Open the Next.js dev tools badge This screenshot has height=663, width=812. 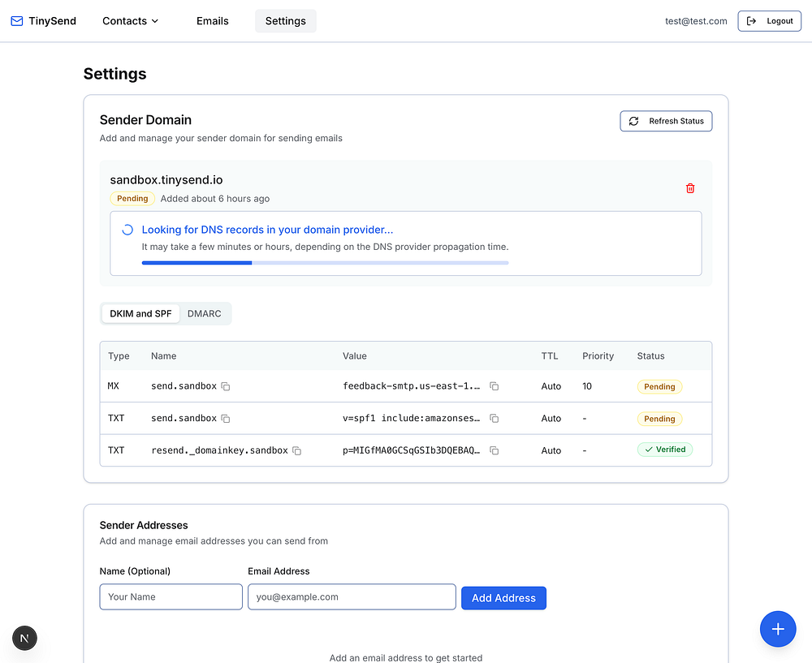click(24, 639)
